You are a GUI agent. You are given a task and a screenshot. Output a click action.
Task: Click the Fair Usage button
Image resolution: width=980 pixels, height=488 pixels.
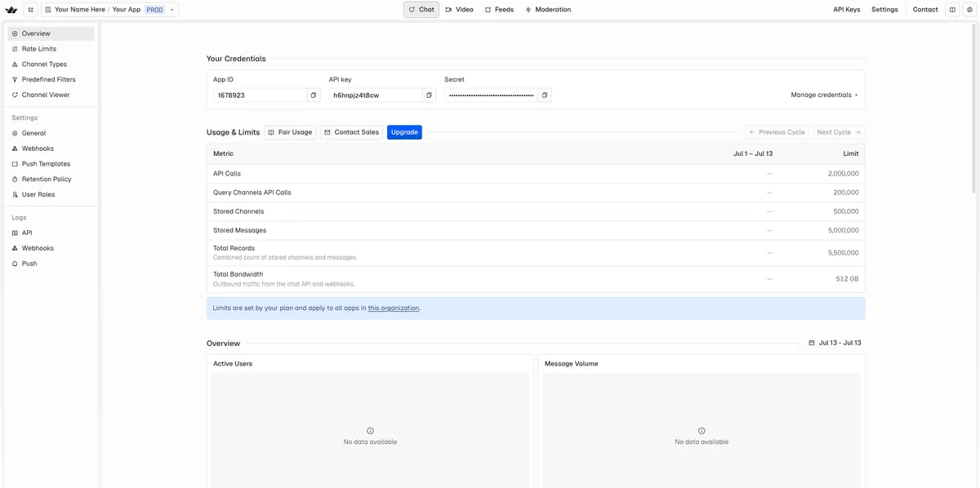tap(290, 132)
